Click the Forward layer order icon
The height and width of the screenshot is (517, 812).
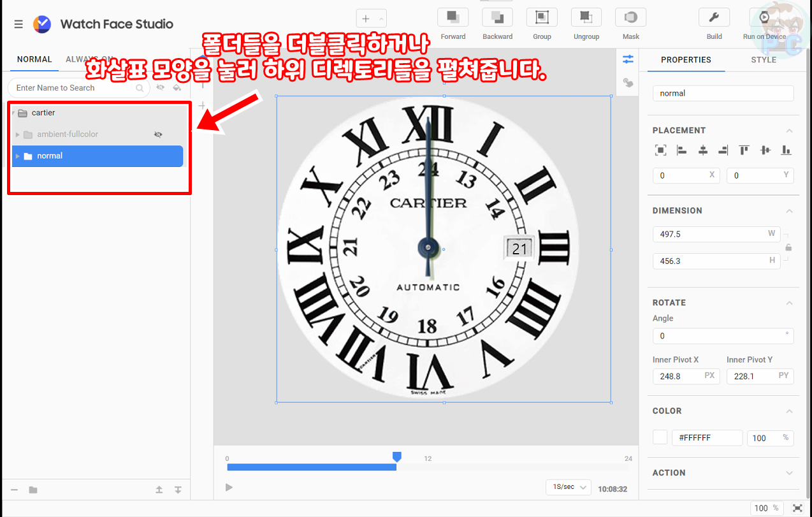[453, 17]
